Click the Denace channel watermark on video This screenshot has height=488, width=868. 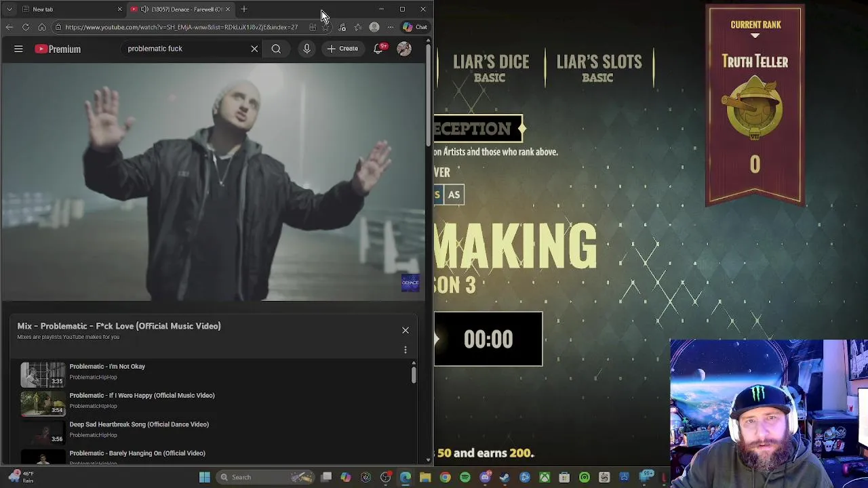pos(410,283)
